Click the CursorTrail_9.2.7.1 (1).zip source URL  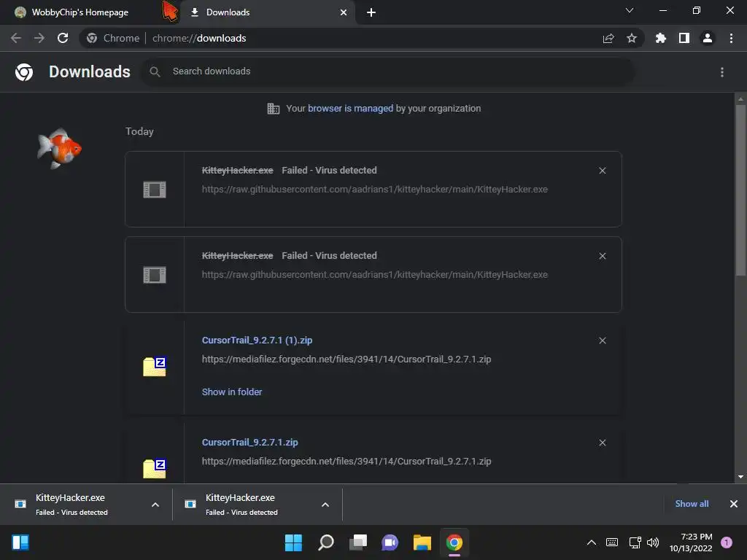pos(347,359)
